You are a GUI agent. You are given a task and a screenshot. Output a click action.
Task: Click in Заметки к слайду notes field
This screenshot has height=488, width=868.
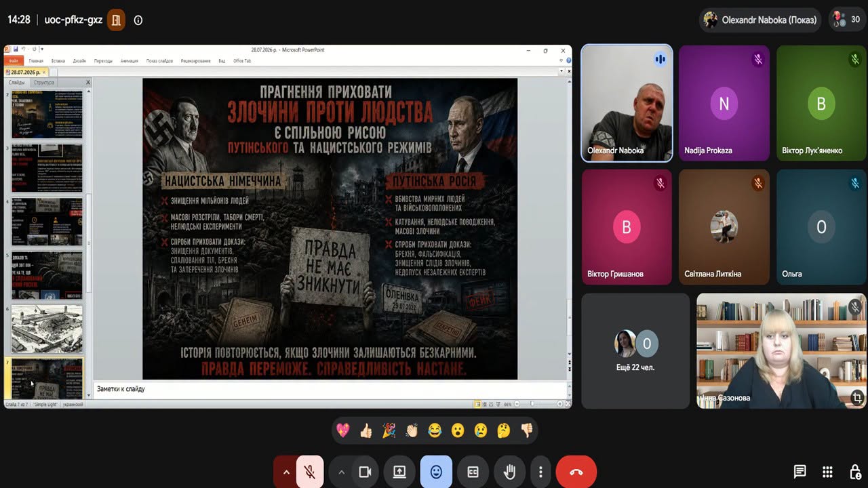pos(331,389)
